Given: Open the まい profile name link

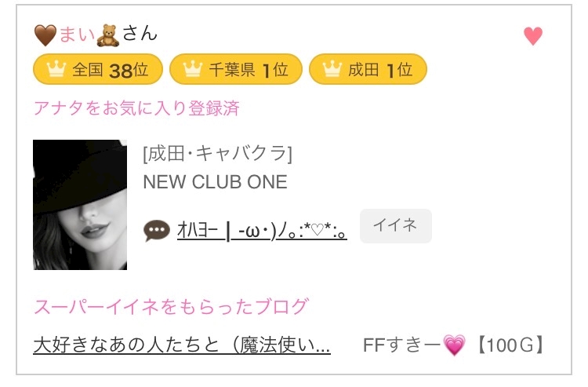Looking at the screenshot, I should [x=77, y=35].
